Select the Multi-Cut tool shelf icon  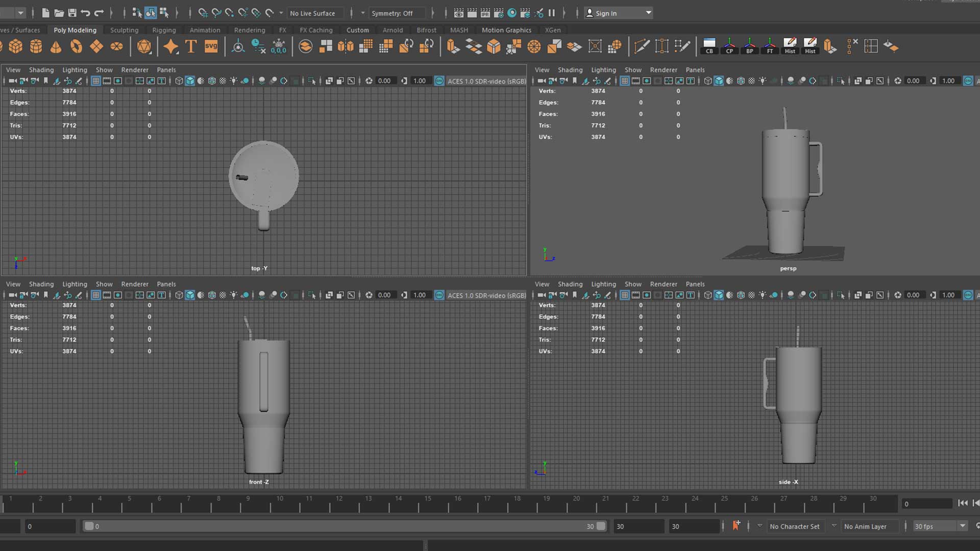click(642, 47)
